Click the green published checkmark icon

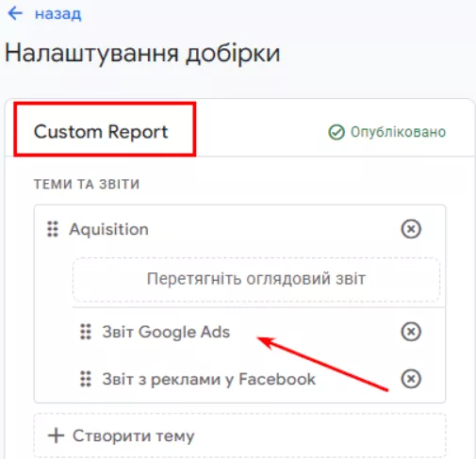click(336, 132)
